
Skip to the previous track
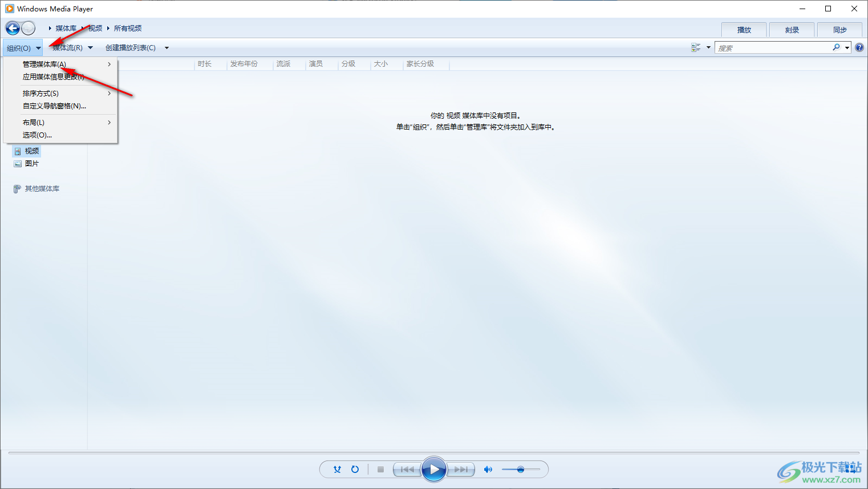click(407, 470)
